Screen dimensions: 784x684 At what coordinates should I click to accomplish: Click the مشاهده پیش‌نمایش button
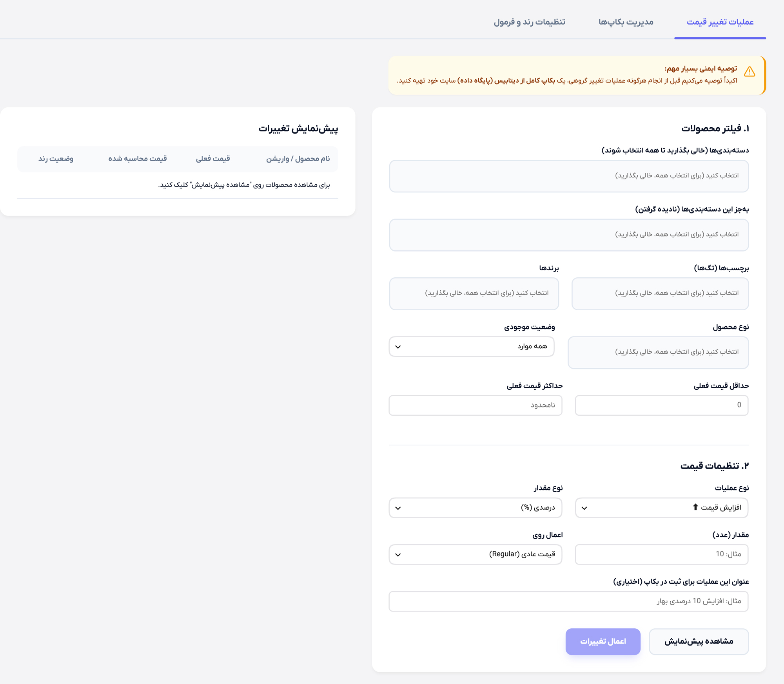[699, 642]
